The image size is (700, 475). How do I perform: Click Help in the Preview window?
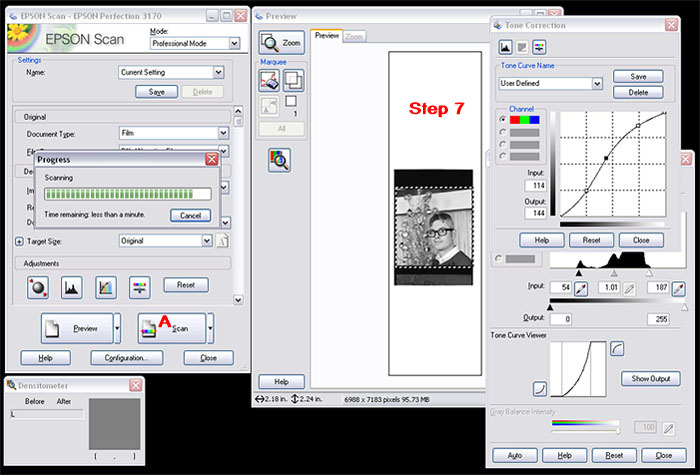281,382
